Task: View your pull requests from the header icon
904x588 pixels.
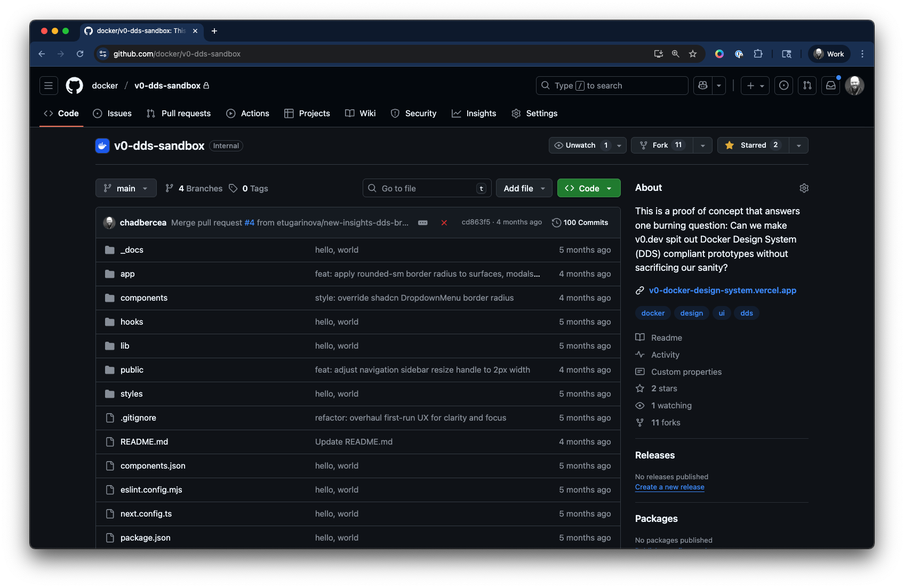Action: pos(807,85)
